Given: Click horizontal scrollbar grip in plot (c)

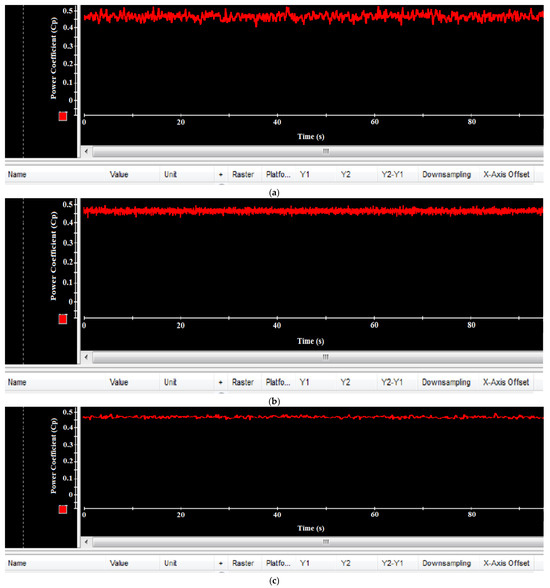Looking at the screenshot, I should pos(326,542).
